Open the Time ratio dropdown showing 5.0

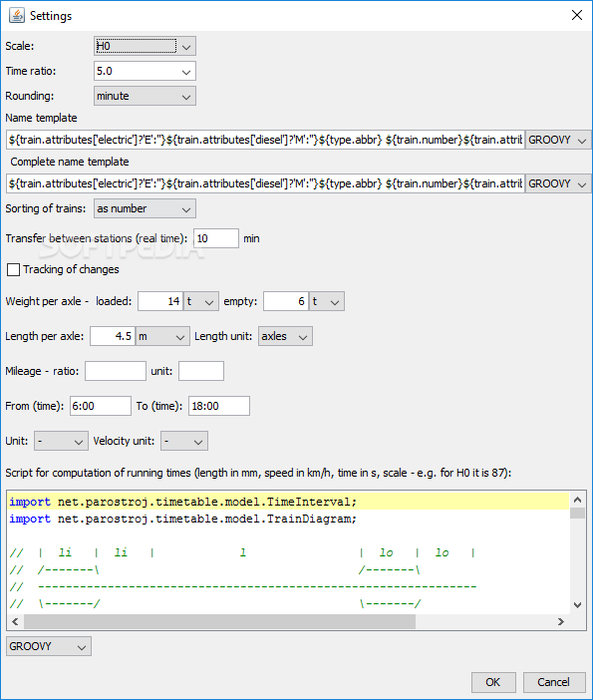145,71
